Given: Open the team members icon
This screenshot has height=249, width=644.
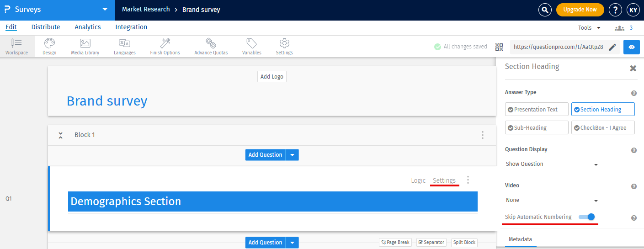Looking at the screenshot, I should click(619, 28).
